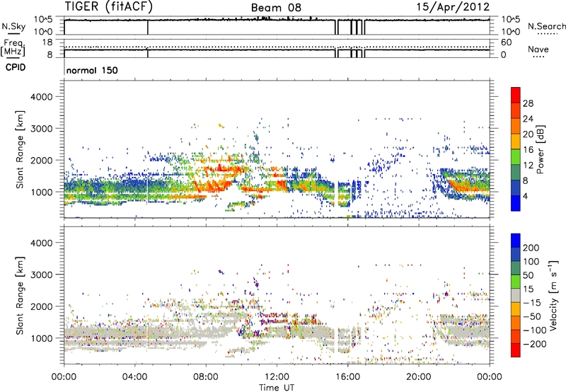566x392 pixels.
Task: Click the 20:00 time tick label
Action: (x=418, y=377)
